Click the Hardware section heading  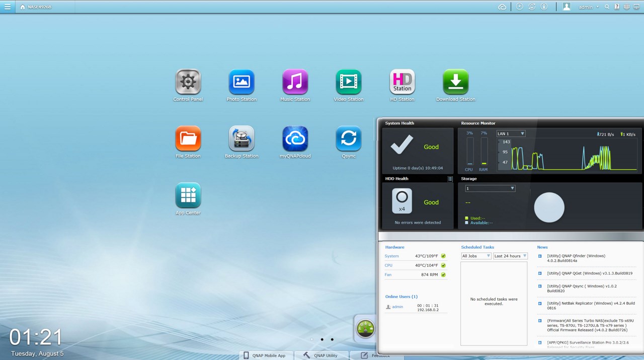tap(395, 247)
